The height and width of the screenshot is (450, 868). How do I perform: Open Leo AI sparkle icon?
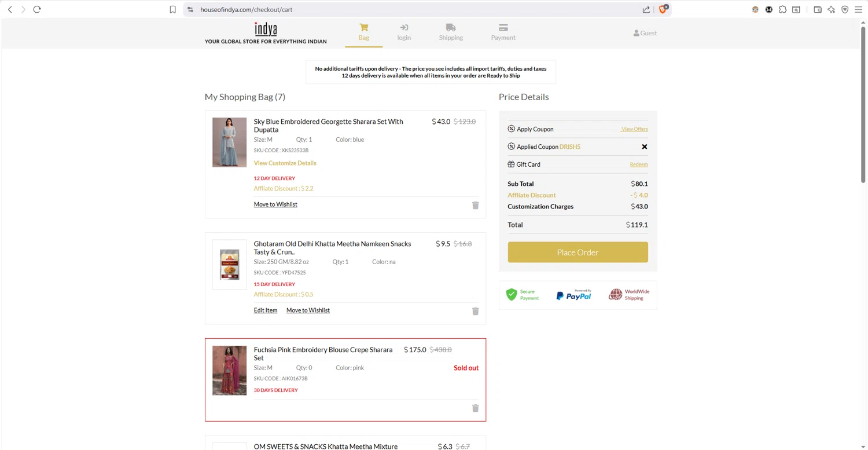pos(832,9)
